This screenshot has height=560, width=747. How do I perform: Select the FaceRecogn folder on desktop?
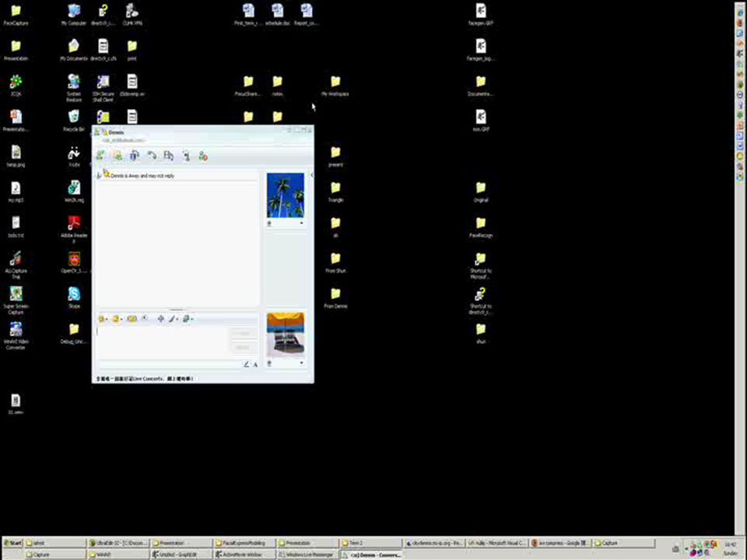(x=481, y=227)
